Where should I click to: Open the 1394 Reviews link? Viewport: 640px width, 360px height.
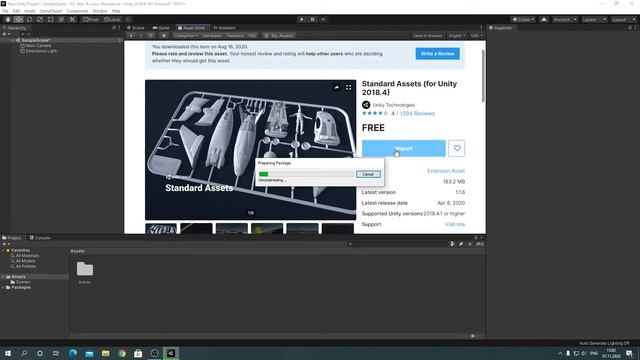pos(417,113)
